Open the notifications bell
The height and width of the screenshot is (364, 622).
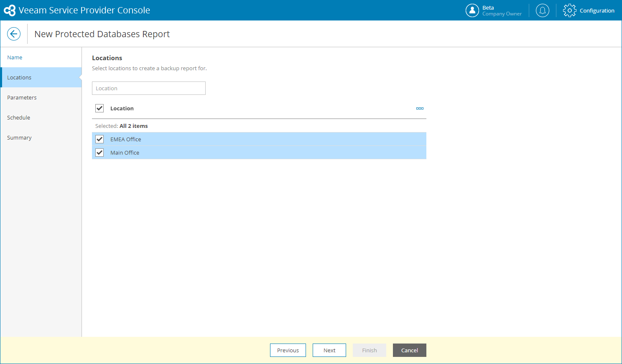543,10
